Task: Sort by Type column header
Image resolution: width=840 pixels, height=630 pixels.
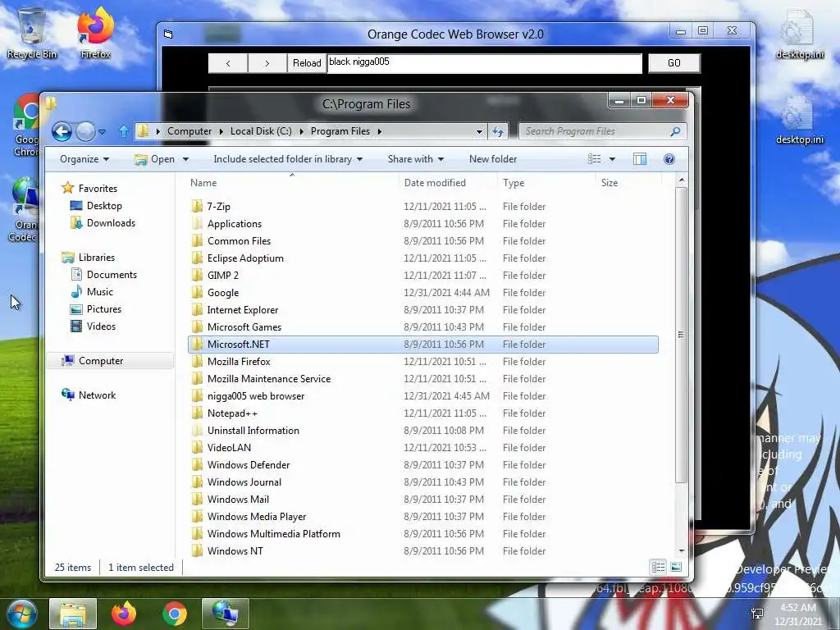Action: 547,183
